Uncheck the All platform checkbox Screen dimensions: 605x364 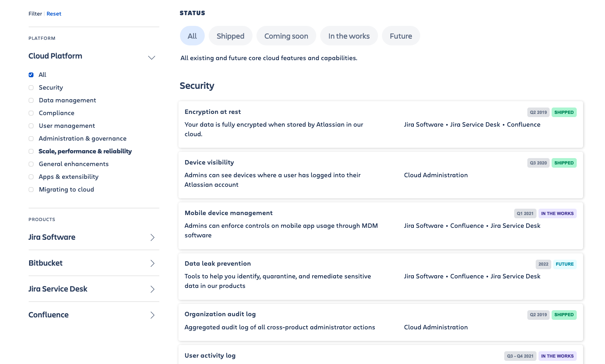(31, 75)
